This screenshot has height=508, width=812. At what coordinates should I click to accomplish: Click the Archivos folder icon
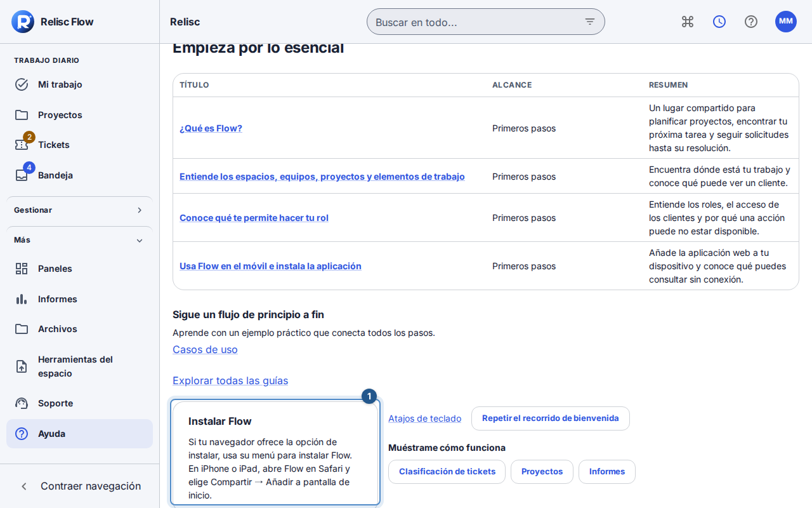click(22, 329)
